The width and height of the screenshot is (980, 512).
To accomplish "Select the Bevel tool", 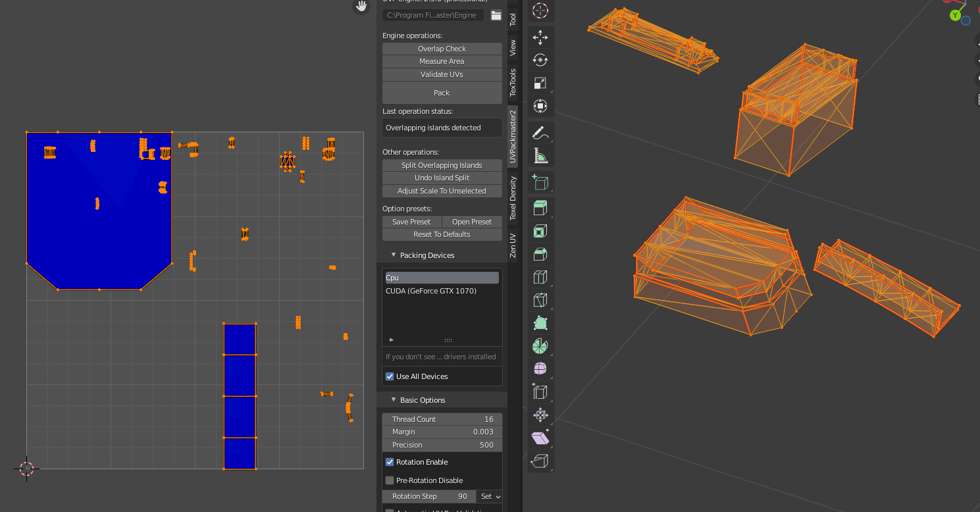I will [x=540, y=254].
